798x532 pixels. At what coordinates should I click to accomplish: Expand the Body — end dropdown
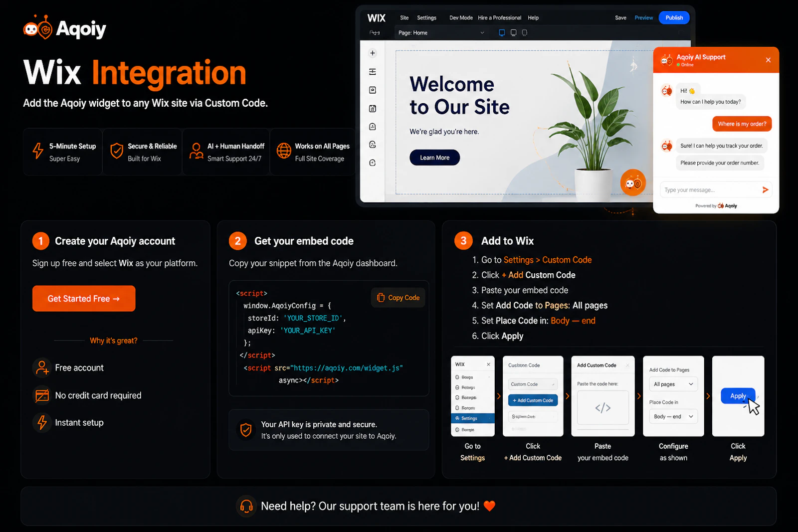point(673,416)
